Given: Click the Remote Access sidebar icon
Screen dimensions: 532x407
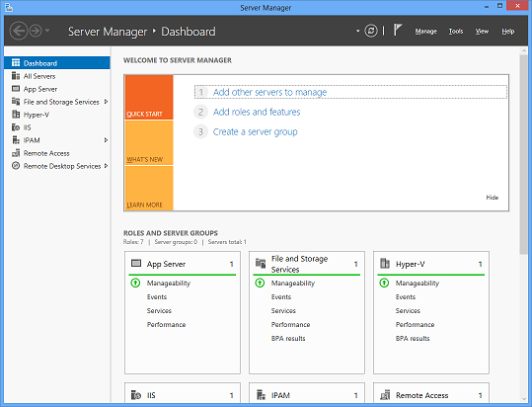Looking at the screenshot, I should pyautogui.click(x=16, y=153).
